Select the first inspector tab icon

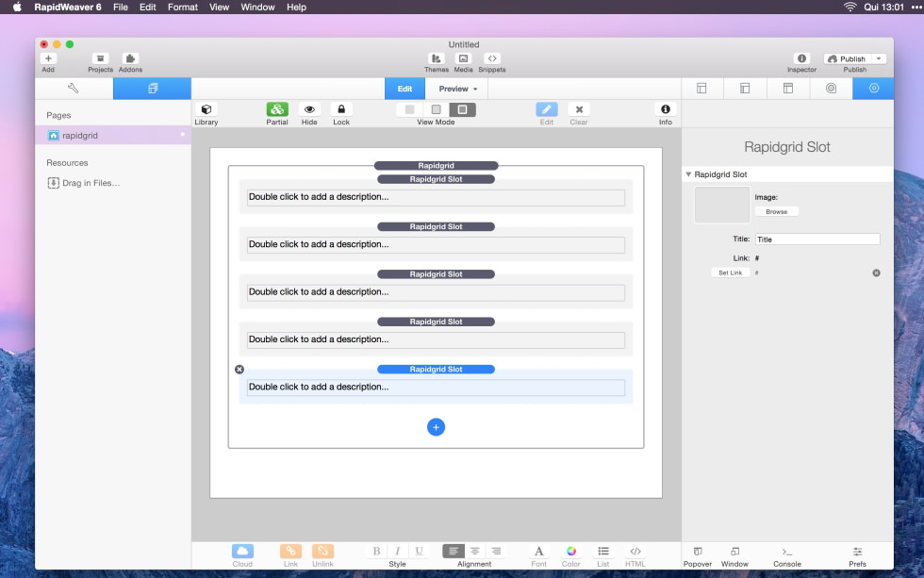[701, 89]
